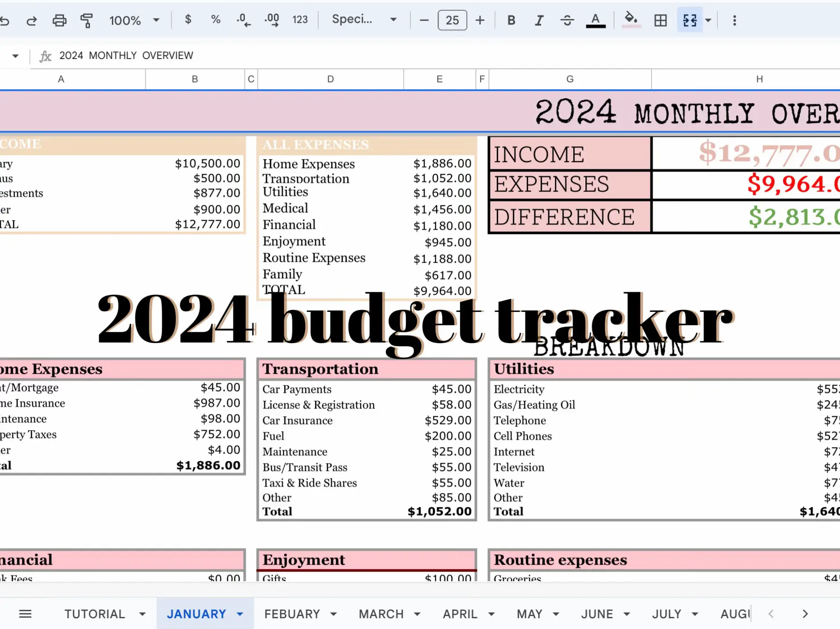Open the font family dropdown Speci...
This screenshot has height=629, width=840.
(x=364, y=20)
